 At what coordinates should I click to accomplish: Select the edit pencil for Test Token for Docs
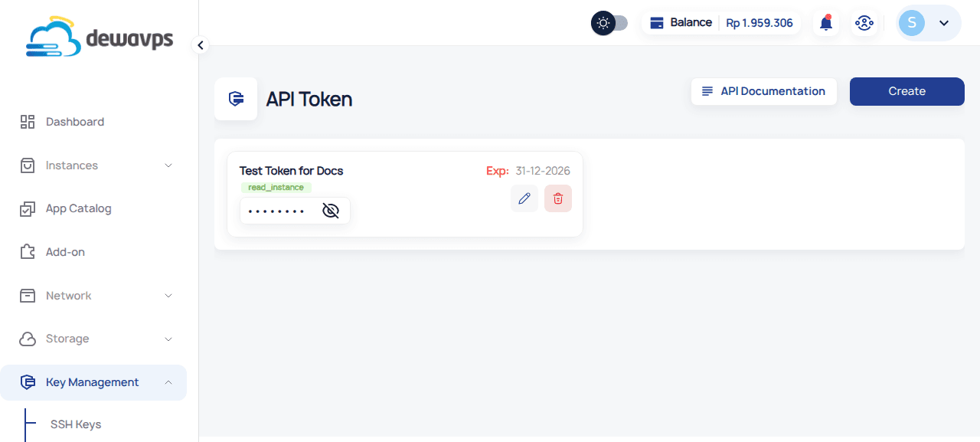click(x=524, y=198)
